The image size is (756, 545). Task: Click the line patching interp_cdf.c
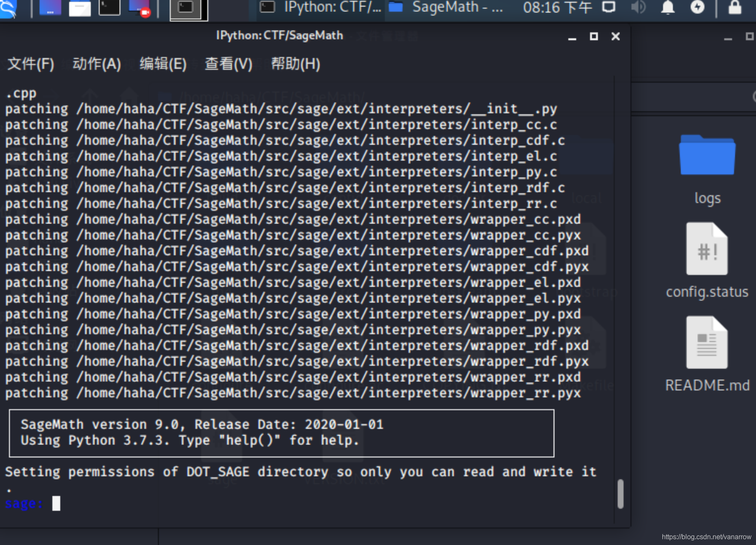tap(285, 141)
